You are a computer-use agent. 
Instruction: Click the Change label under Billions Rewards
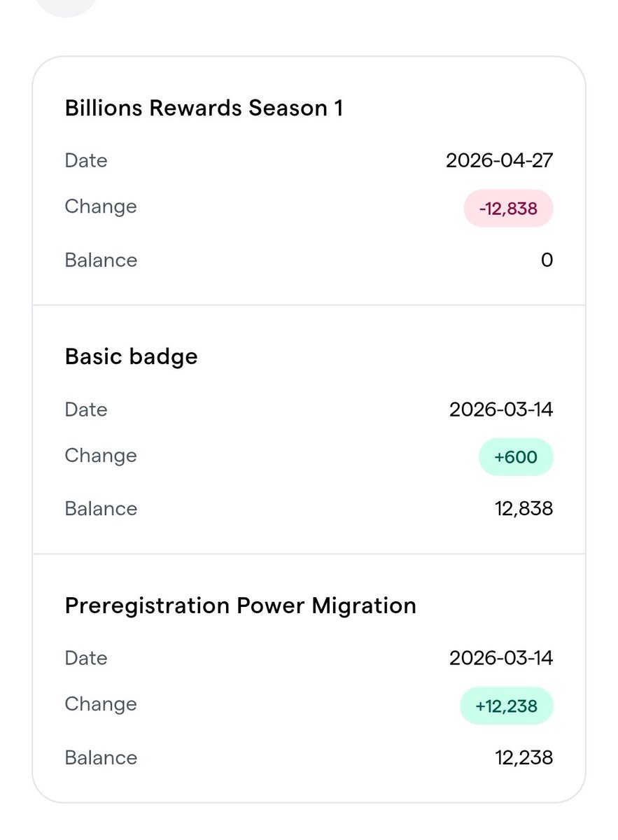coord(101,207)
